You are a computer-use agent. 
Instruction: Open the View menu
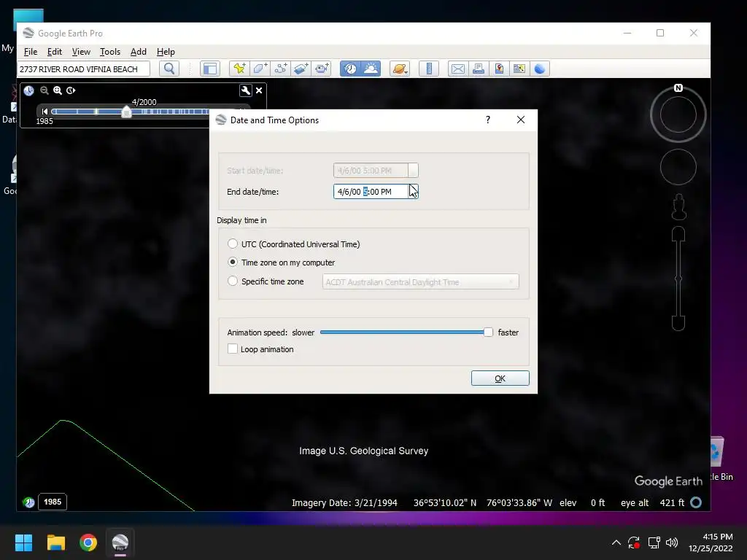[81, 52]
